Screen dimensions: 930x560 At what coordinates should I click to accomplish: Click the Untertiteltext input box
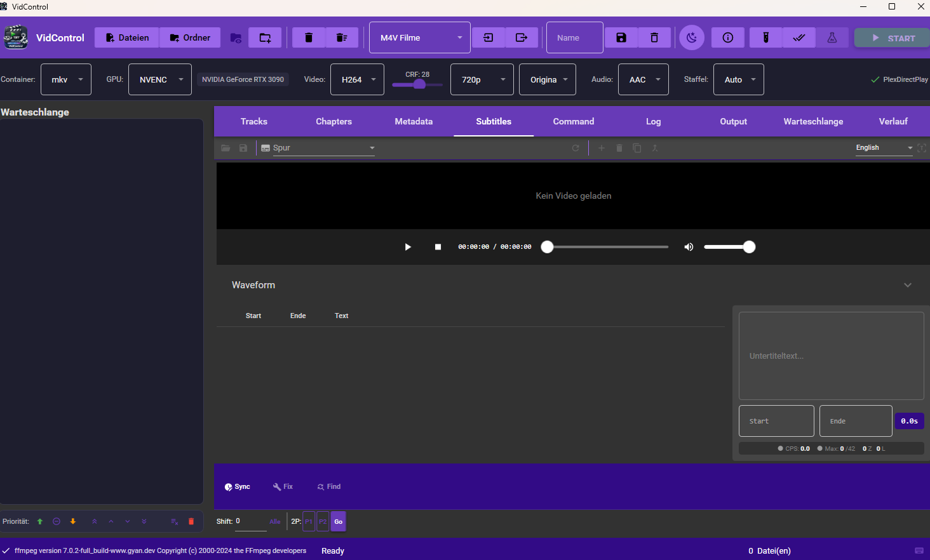coord(832,356)
